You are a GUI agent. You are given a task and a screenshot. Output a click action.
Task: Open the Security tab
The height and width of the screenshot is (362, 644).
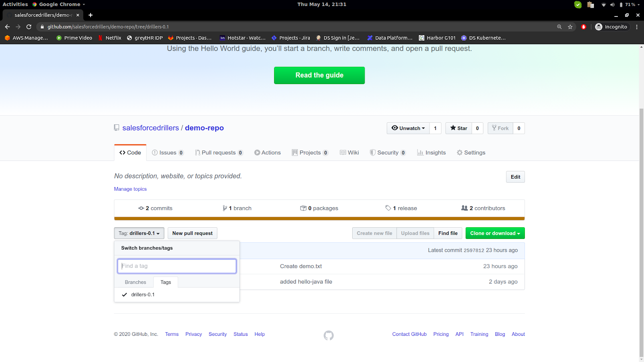pos(388,152)
